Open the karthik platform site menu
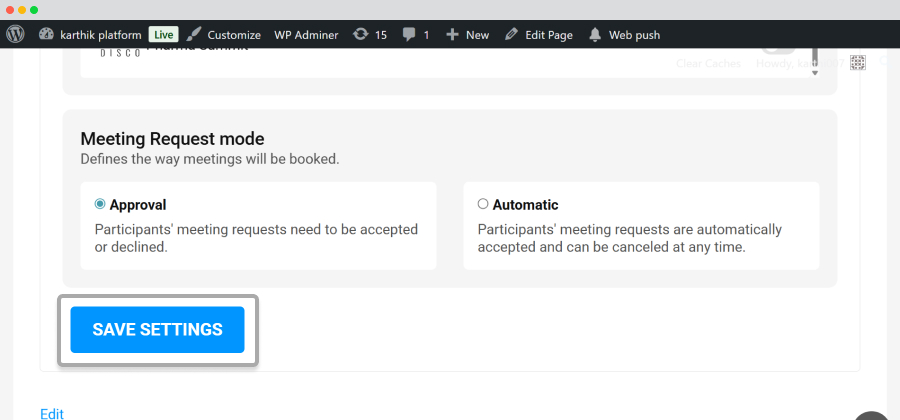Image resolution: width=900 pixels, height=420 pixels. coord(100,35)
